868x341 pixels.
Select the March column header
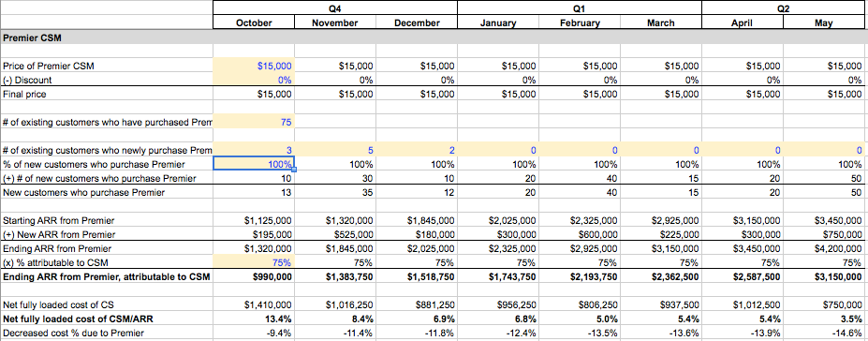click(661, 22)
